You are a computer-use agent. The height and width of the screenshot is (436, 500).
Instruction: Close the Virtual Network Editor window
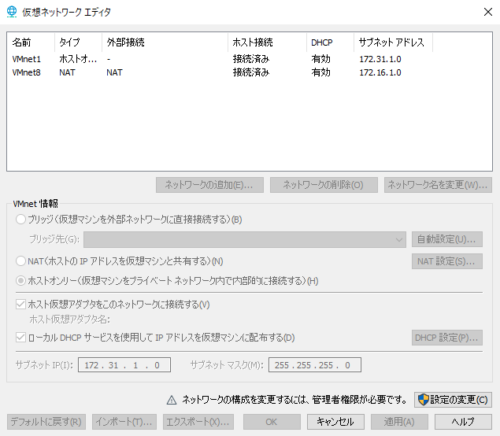tap(488, 12)
